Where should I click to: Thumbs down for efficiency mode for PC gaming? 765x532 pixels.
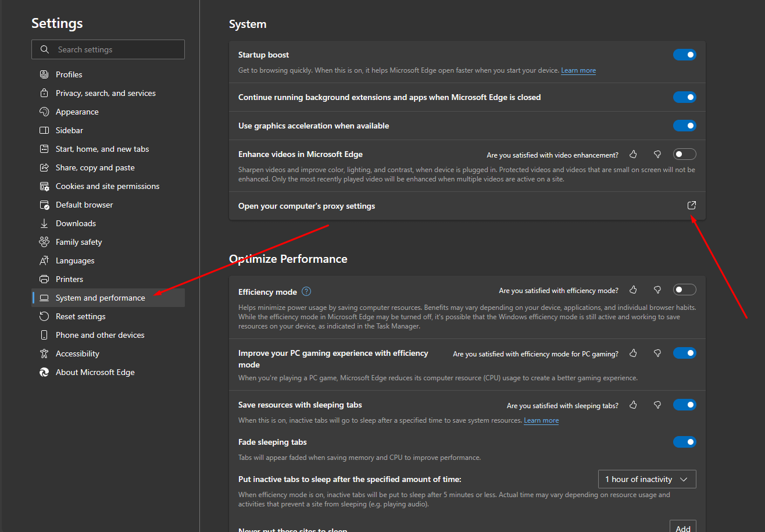[657, 353]
